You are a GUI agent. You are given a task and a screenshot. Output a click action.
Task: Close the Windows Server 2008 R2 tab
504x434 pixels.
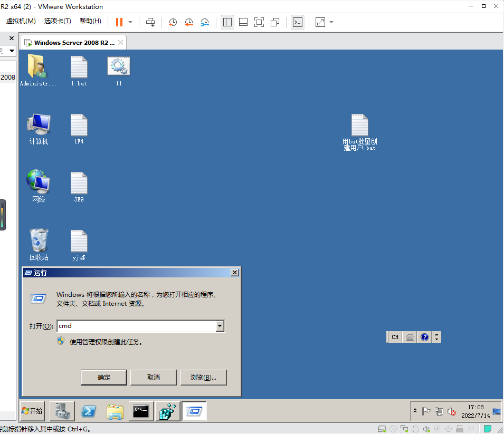click(x=120, y=42)
